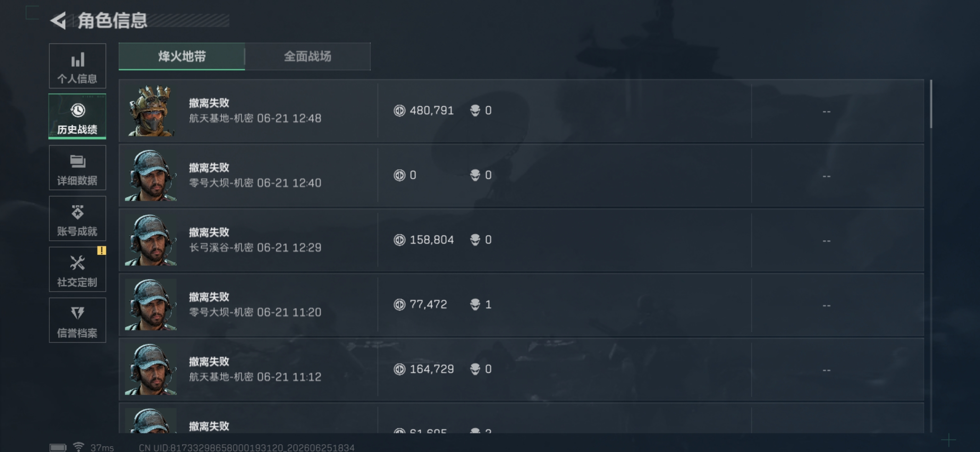Click the 480,791 currency value icon
The image size is (980, 452).
399,110
